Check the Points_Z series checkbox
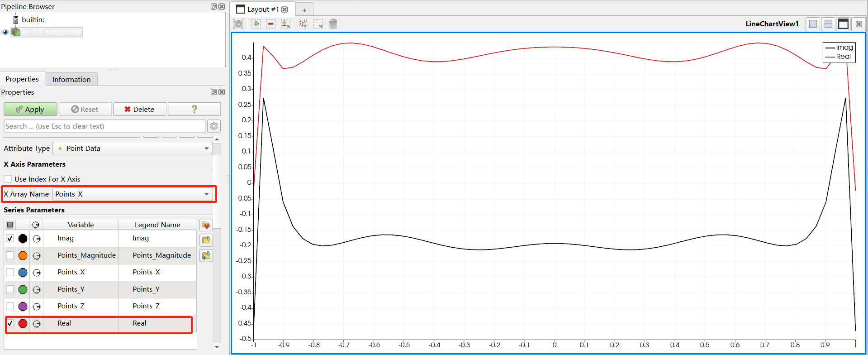 click(10, 307)
